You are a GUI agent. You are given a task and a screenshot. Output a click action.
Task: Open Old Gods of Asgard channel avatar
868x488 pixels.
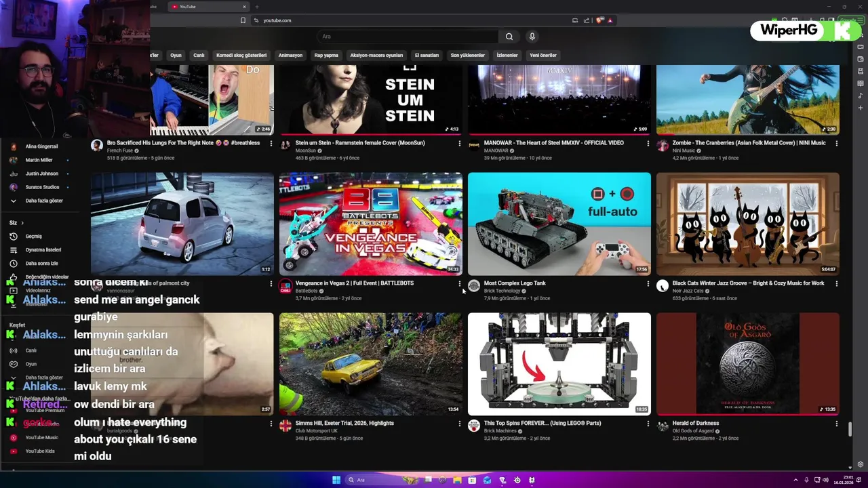tap(663, 426)
